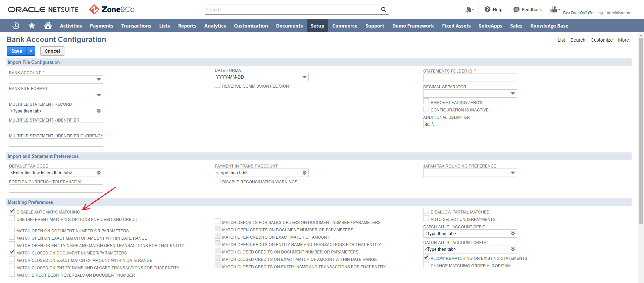Expand the Decimal Separator dropdown
Image resolution: width=644 pixels, height=283 pixels.
tap(513, 94)
